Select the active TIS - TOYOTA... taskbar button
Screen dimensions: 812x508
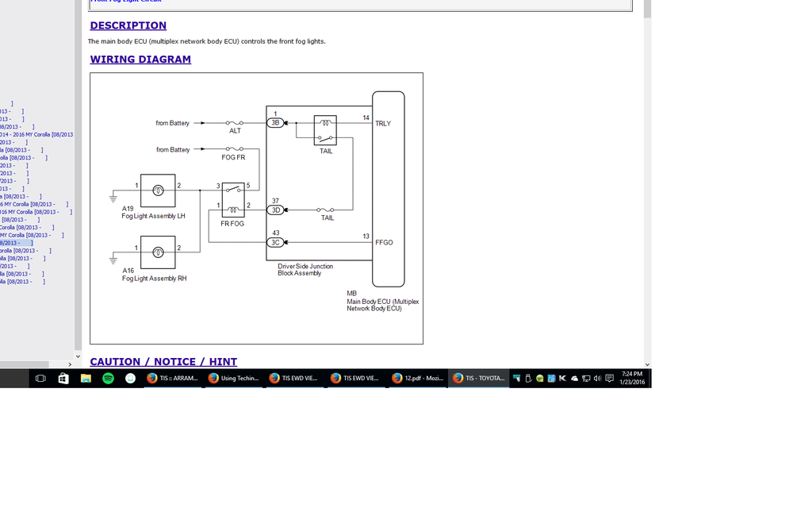[479, 379]
